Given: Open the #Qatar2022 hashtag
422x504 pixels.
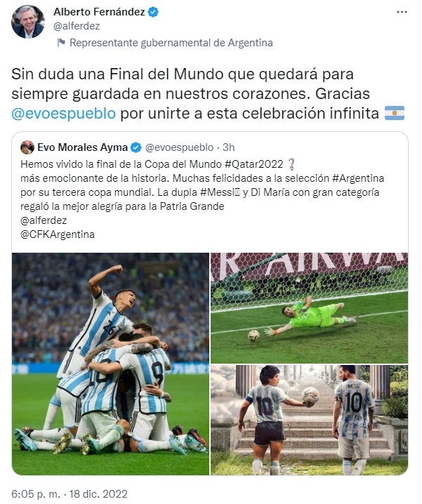Looking at the screenshot, I should pos(253,164).
